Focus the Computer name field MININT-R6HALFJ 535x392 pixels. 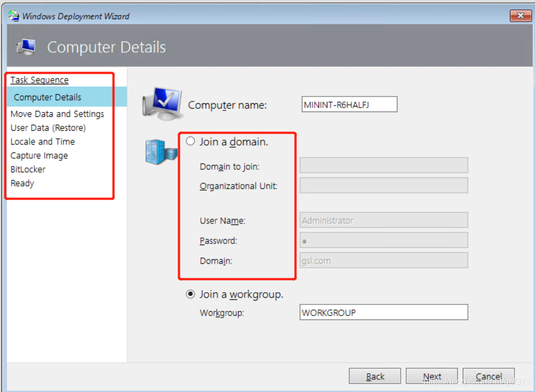pos(350,104)
